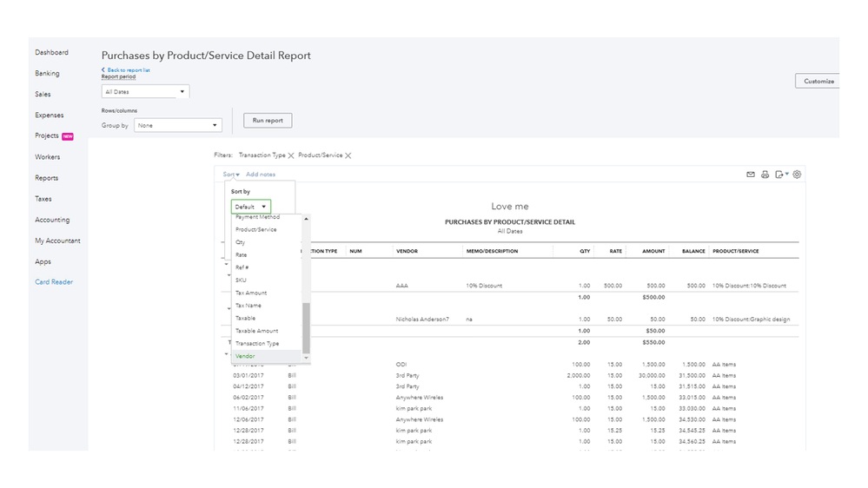Image resolution: width=868 pixels, height=488 pixels.
Task: Go to Card Reader in sidebar
Action: (54, 282)
